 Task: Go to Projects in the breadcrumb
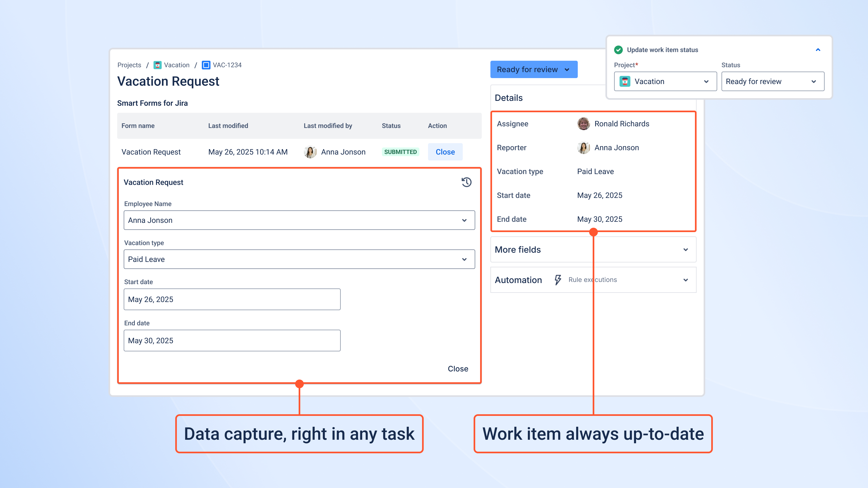pyautogui.click(x=129, y=65)
